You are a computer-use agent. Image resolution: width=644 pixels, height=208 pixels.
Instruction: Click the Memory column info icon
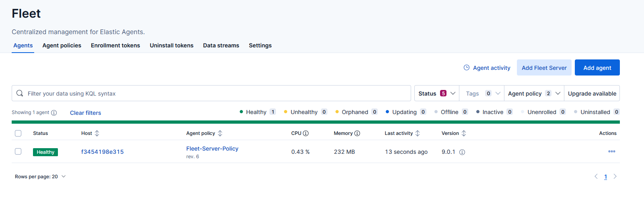(357, 133)
